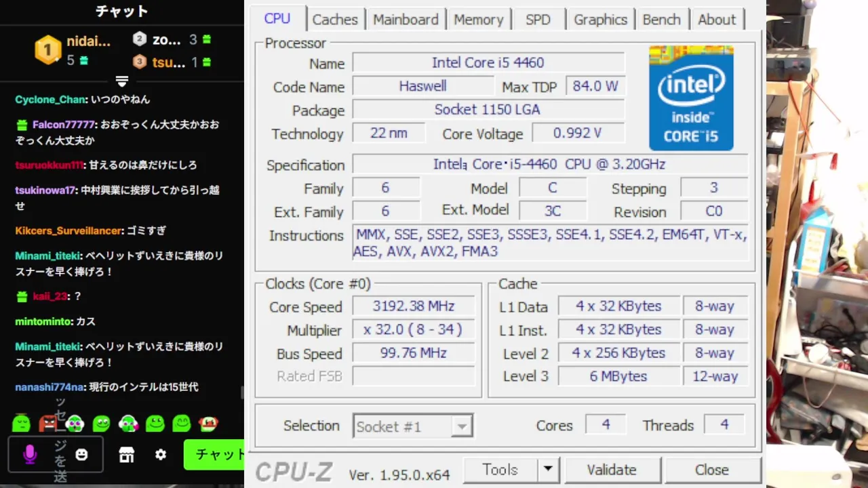Click the Tools button
This screenshot has height=488, width=868.
point(500,470)
